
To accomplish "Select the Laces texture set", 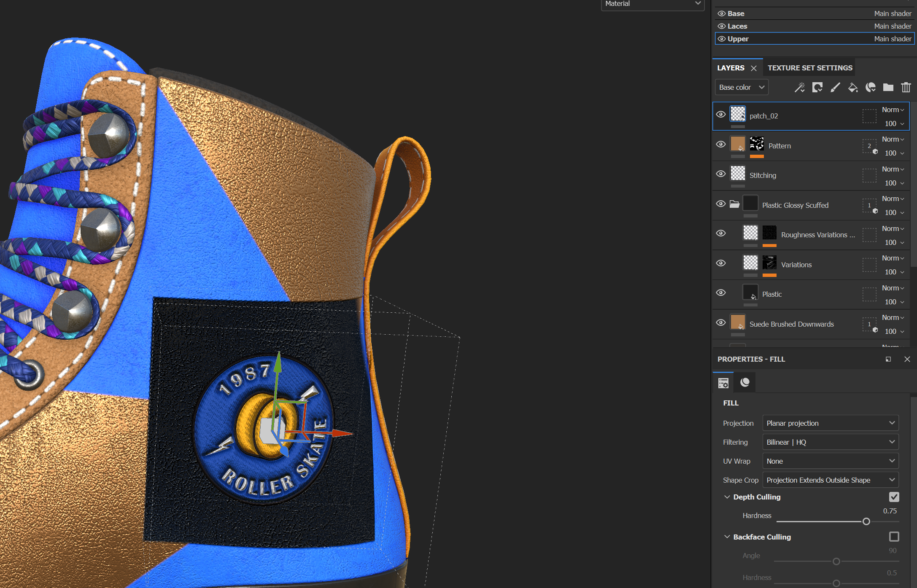I will [737, 26].
